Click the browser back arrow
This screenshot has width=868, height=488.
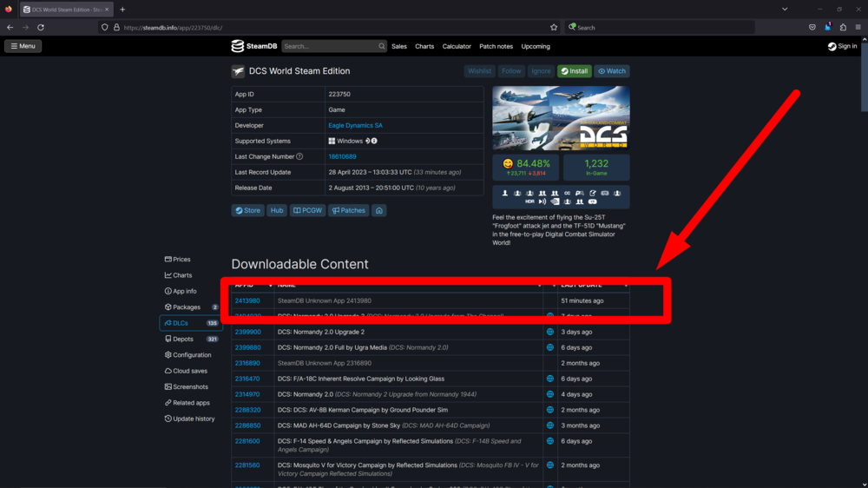(10, 27)
